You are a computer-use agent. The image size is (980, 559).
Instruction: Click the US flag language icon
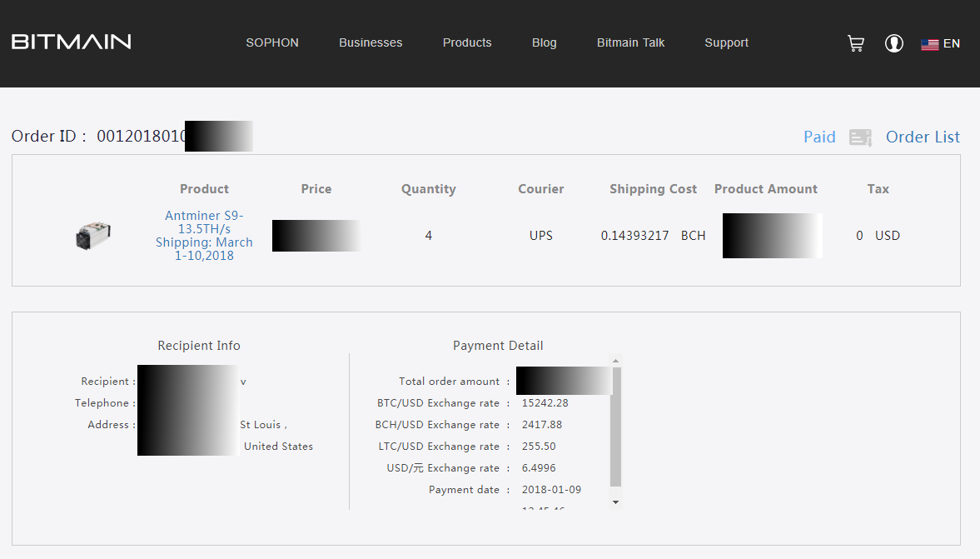tap(929, 44)
